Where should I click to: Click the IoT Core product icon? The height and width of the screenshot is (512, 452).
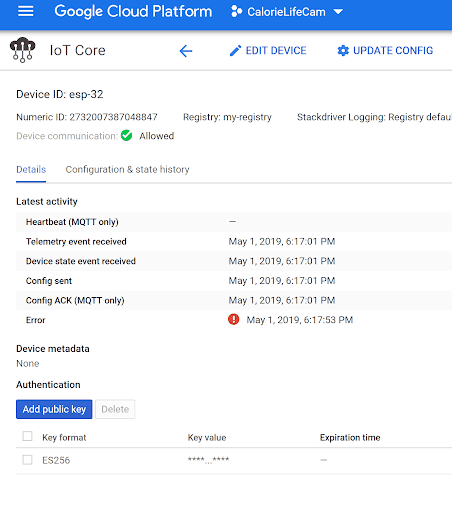22,50
